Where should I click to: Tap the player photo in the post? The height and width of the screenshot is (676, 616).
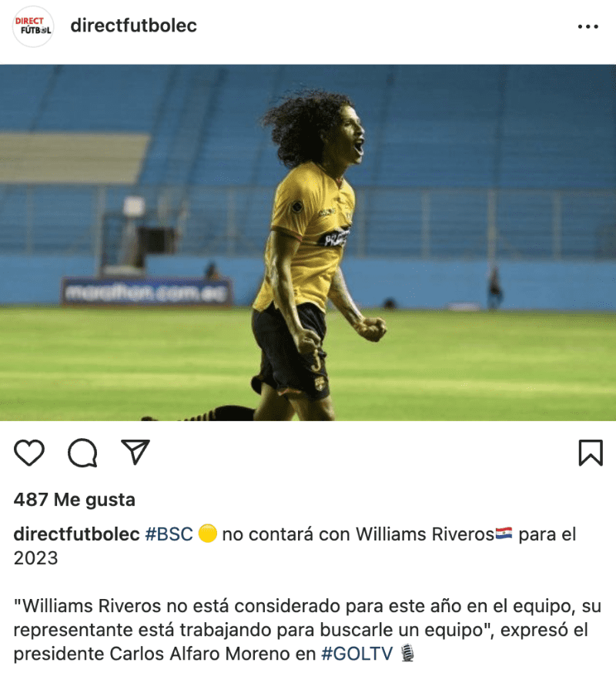click(x=308, y=243)
